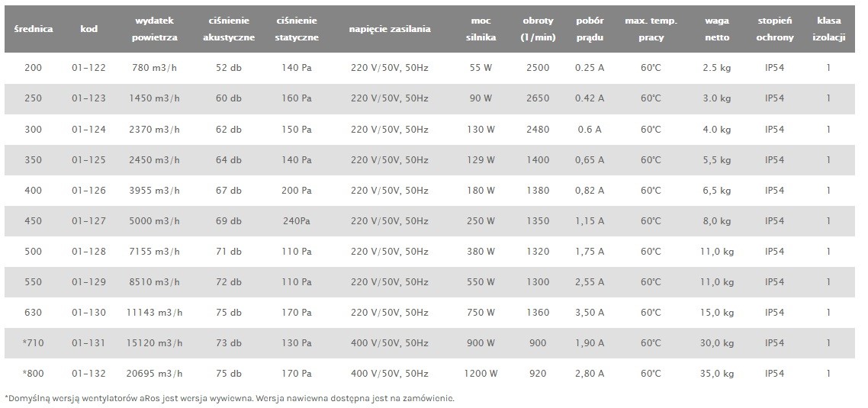
Task: Click the kod column header
Action: tap(88, 29)
